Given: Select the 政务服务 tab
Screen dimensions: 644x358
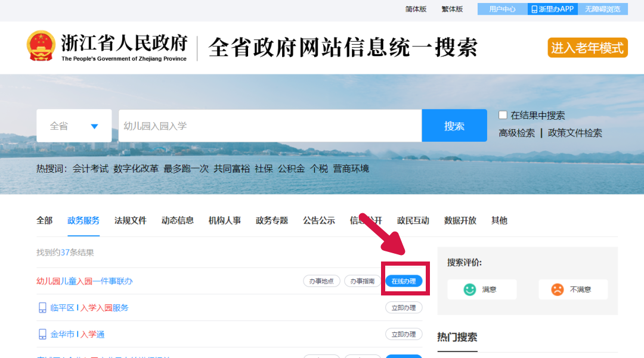Looking at the screenshot, I should point(83,220).
